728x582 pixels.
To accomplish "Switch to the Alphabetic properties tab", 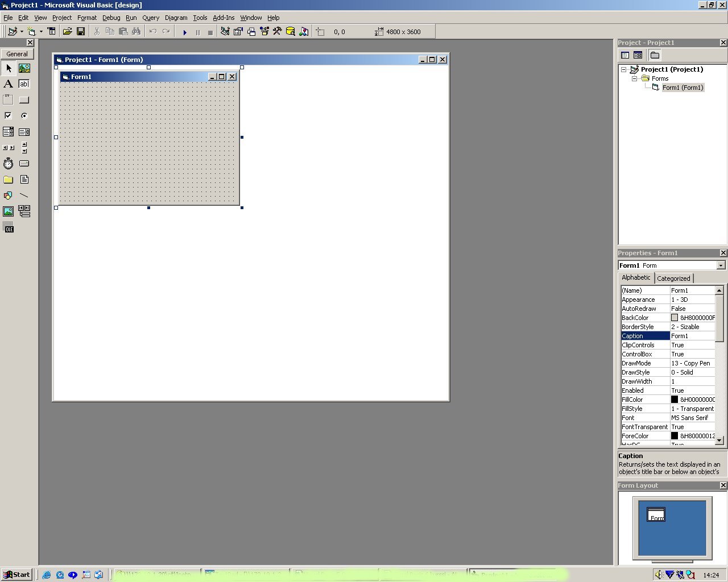I will point(636,277).
